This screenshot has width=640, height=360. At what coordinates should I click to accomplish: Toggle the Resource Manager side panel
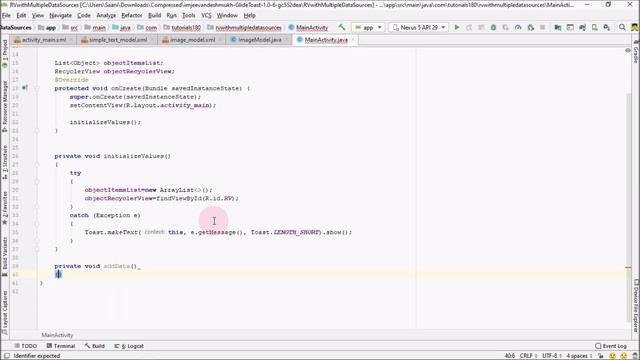[x=4, y=106]
